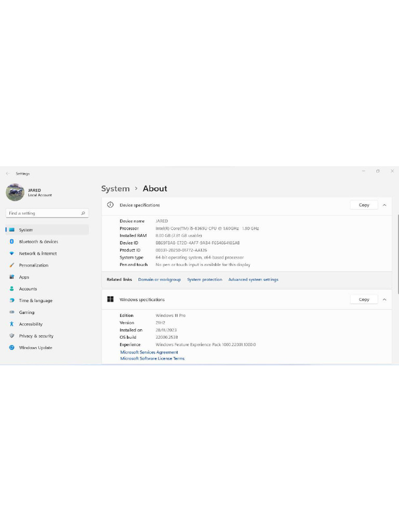Screen dimensions: 399x532
Task: Click the Apps icon in sidebar
Action: pos(11,277)
